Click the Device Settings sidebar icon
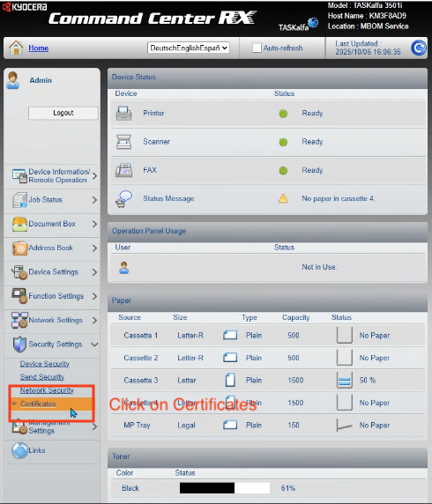432x504 pixels. click(x=19, y=272)
